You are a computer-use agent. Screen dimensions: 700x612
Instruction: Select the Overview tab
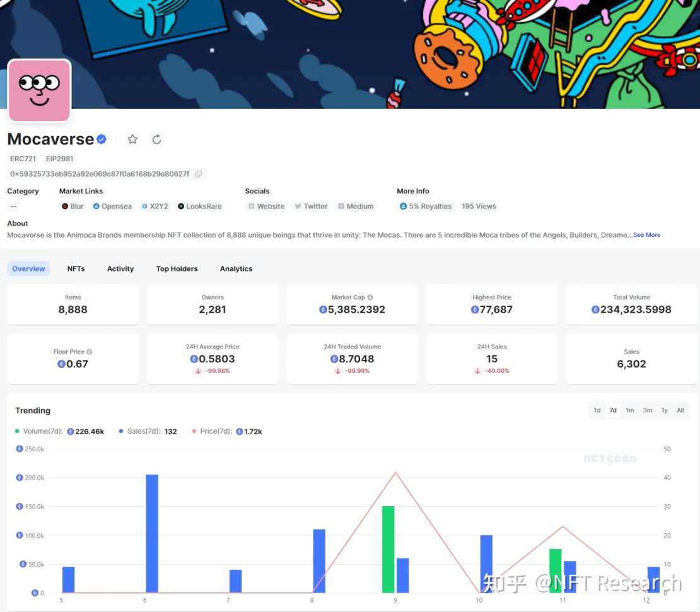(x=28, y=268)
